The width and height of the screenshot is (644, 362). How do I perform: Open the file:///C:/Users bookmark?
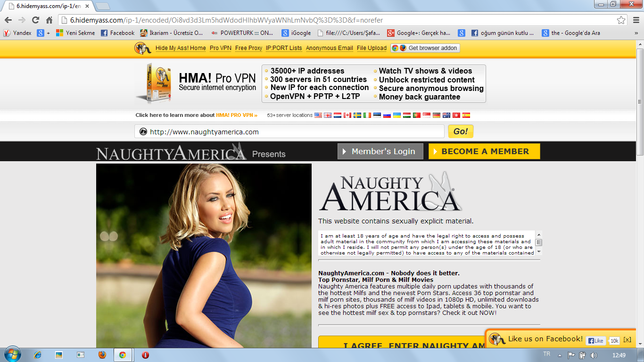(x=349, y=33)
